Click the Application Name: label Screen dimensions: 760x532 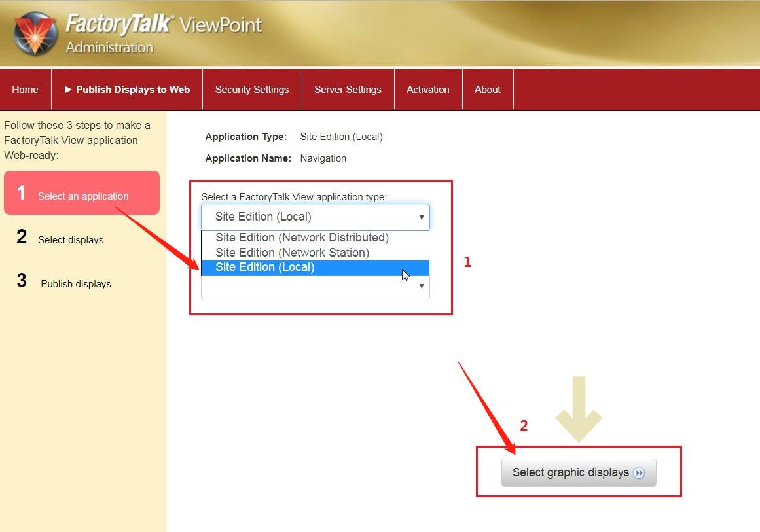click(248, 158)
